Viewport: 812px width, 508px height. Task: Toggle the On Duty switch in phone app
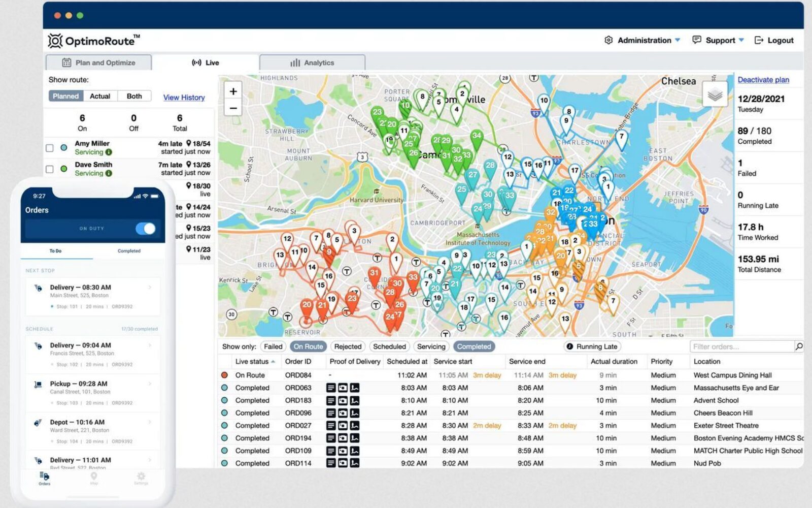pos(146,229)
